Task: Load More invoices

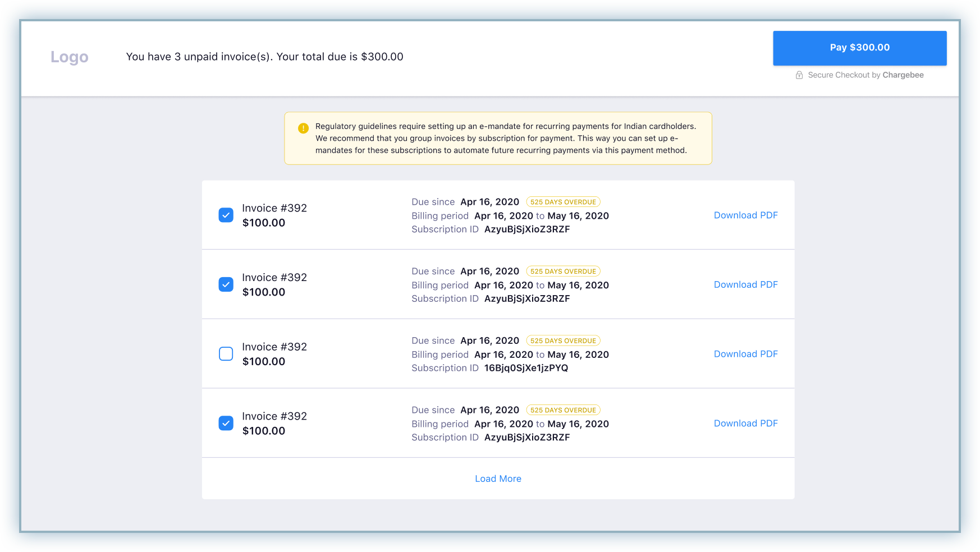Action: pyautogui.click(x=498, y=479)
